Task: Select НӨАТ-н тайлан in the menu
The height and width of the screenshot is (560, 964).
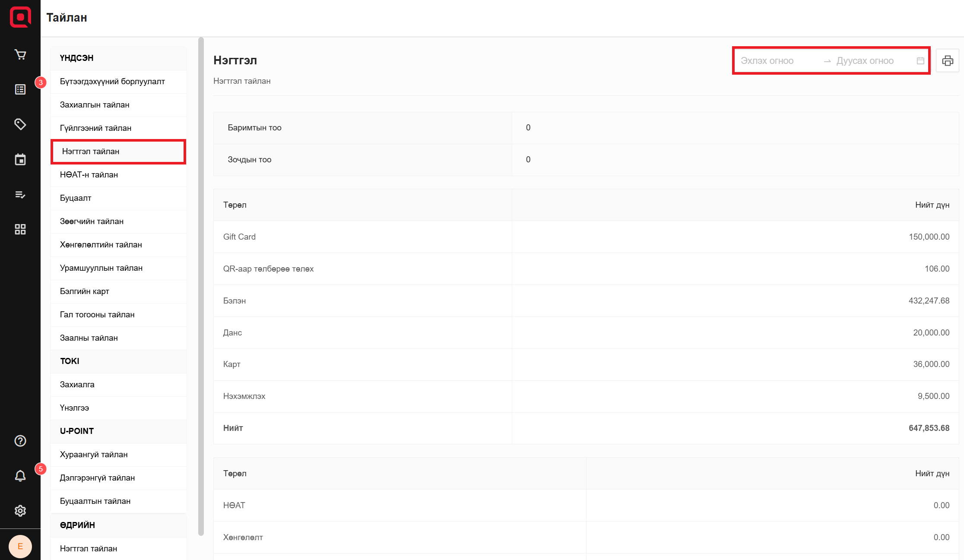Action: coord(89,175)
